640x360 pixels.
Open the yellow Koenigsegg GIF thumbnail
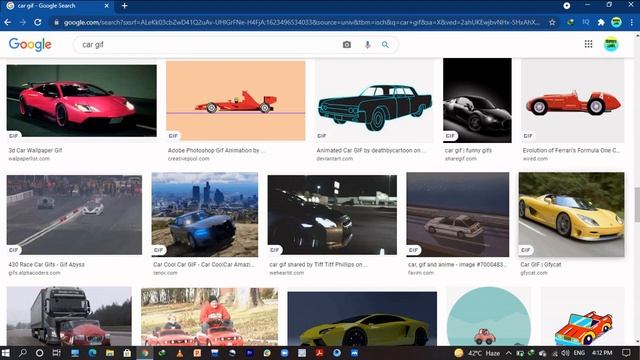pyautogui.click(x=571, y=215)
